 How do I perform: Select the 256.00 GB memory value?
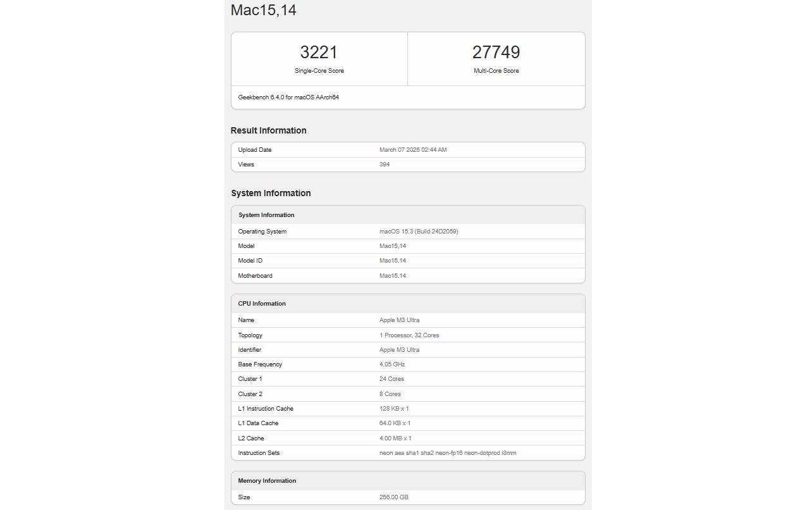click(394, 497)
